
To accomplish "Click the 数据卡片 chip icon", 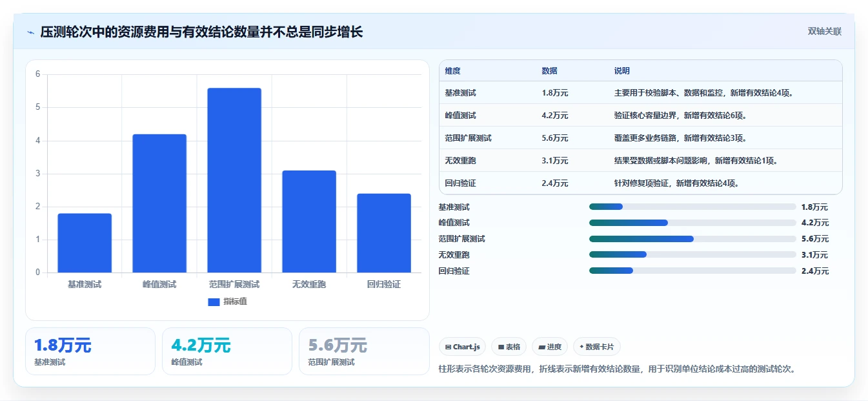I will [581, 347].
